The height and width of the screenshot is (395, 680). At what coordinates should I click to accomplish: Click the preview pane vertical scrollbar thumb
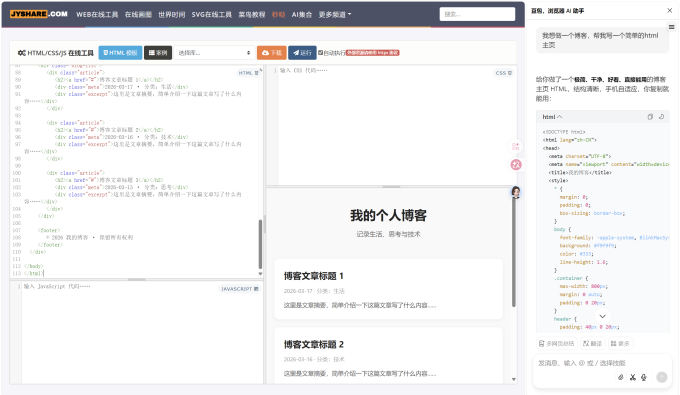(x=514, y=251)
